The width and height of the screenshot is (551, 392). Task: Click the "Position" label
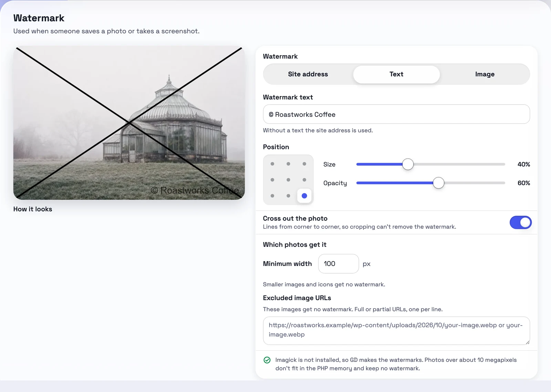coord(276,147)
